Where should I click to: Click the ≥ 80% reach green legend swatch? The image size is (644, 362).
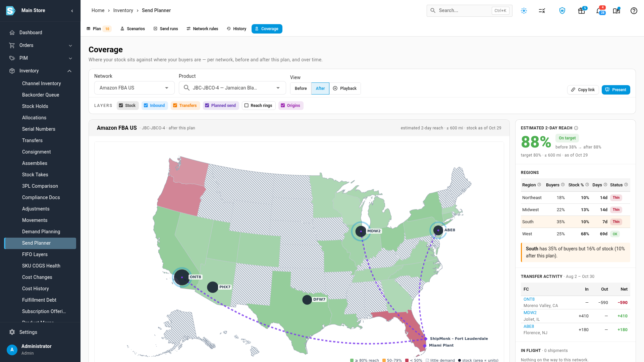(352, 360)
